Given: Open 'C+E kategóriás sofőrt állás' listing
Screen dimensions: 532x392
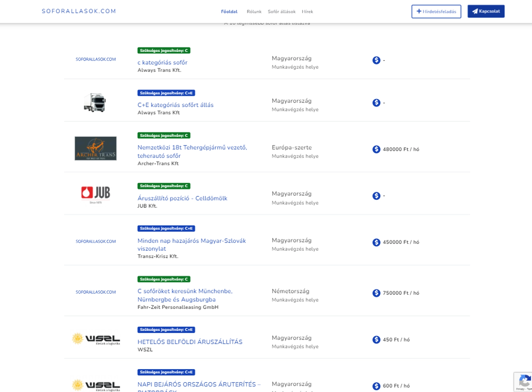Looking at the screenshot, I should (175, 105).
